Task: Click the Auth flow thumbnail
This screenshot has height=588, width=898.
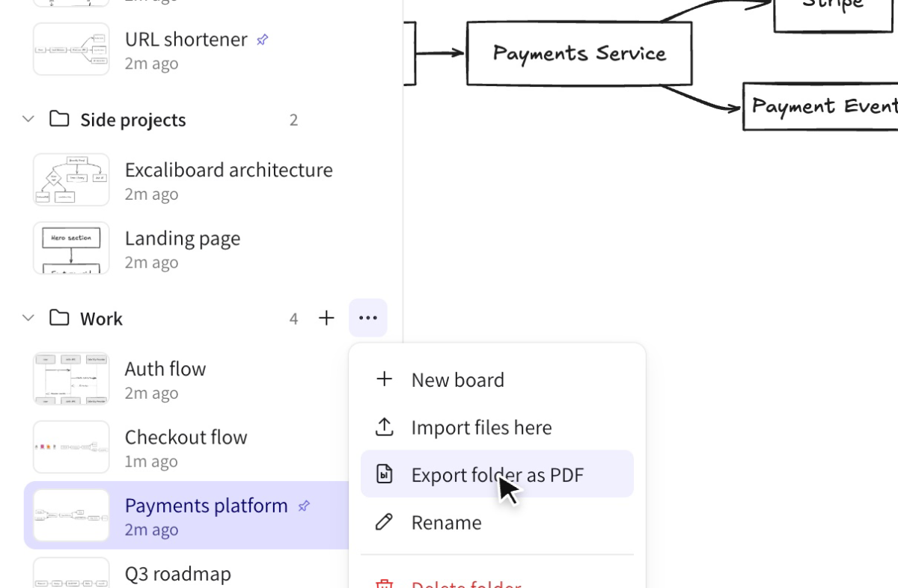Action: pyautogui.click(x=71, y=379)
